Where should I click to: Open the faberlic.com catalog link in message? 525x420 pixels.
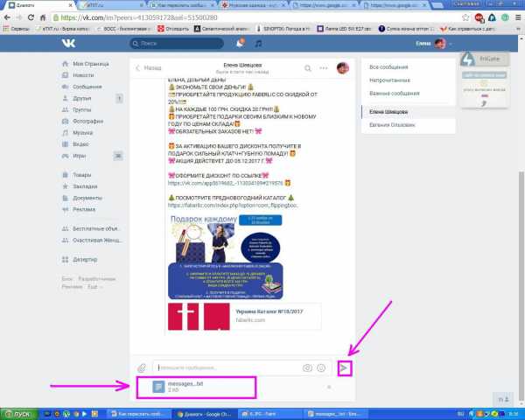pos(233,205)
